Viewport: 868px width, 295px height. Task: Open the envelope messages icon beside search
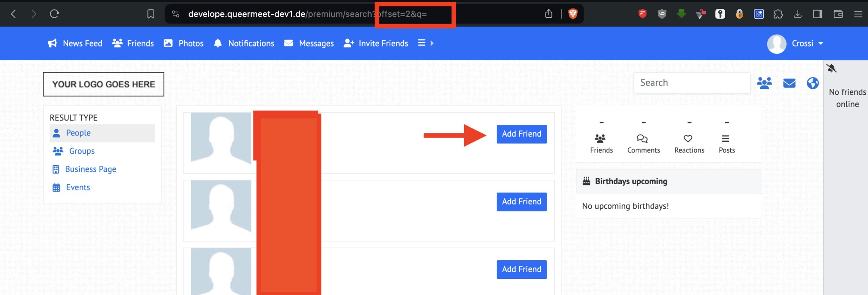tap(789, 83)
